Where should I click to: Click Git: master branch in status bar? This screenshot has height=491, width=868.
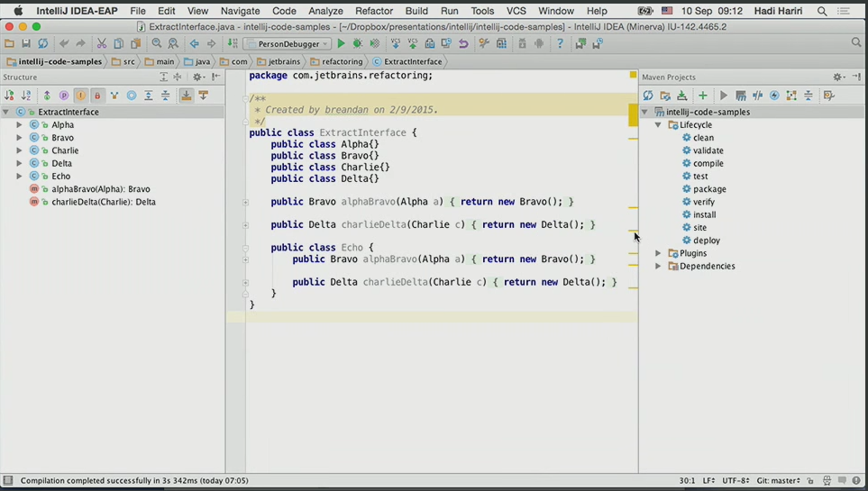[x=778, y=481]
